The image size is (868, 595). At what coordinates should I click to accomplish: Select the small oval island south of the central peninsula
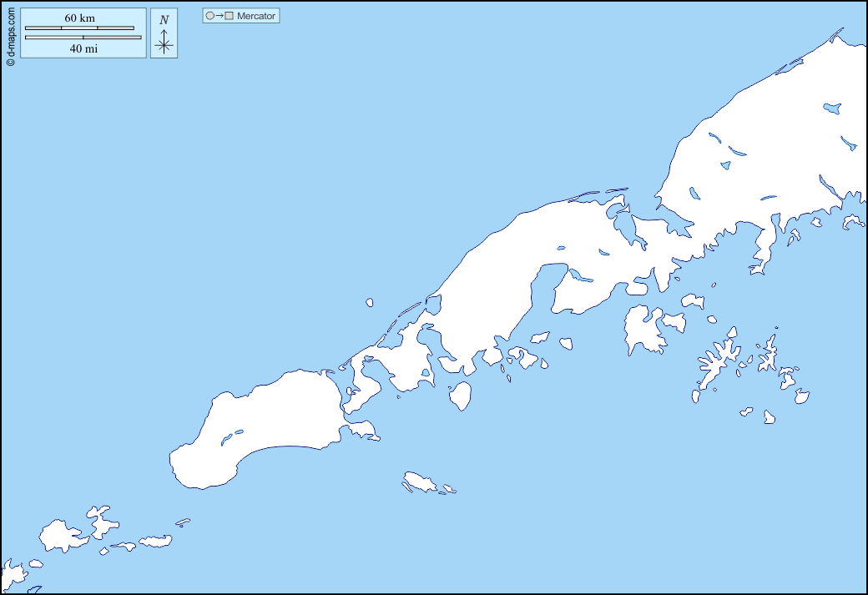461,396
